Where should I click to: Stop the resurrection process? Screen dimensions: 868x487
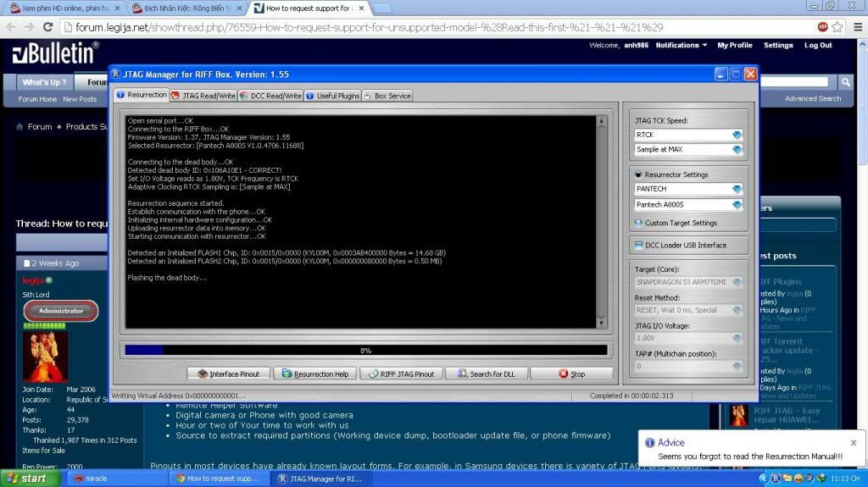point(571,374)
